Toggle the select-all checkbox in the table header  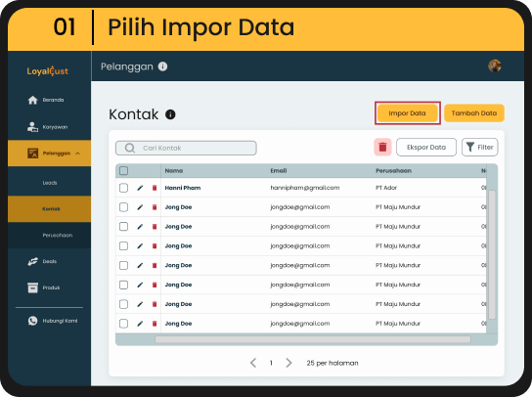click(124, 171)
